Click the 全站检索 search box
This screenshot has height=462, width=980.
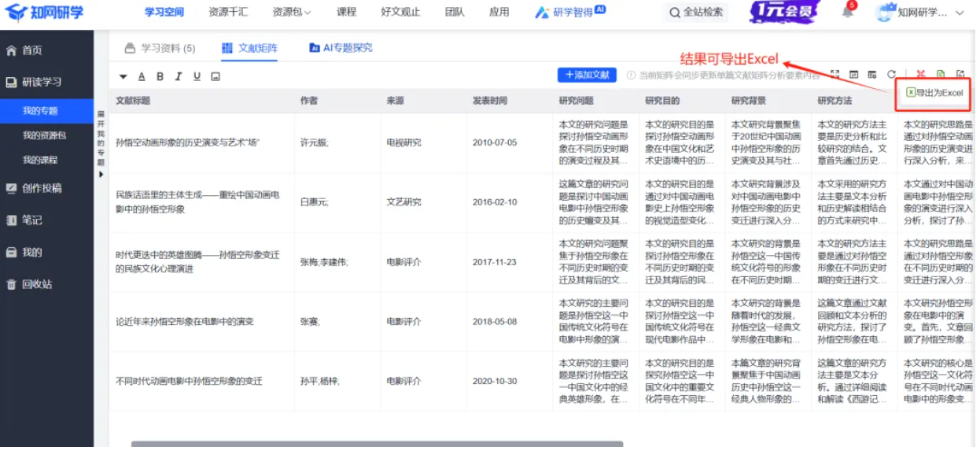pos(695,13)
